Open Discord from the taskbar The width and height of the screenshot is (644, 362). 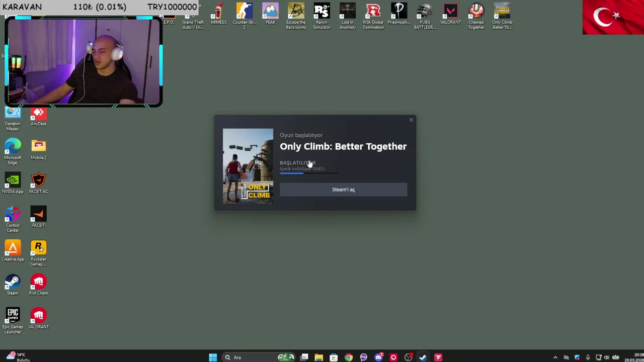pyautogui.click(x=378, y=357)
